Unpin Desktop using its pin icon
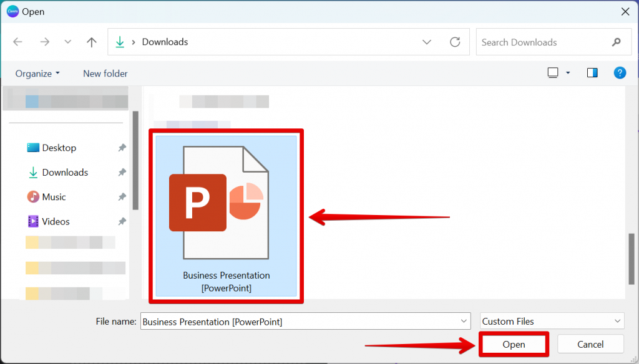The width and height of the screenshot is (639, 364). tap(122, 148)
